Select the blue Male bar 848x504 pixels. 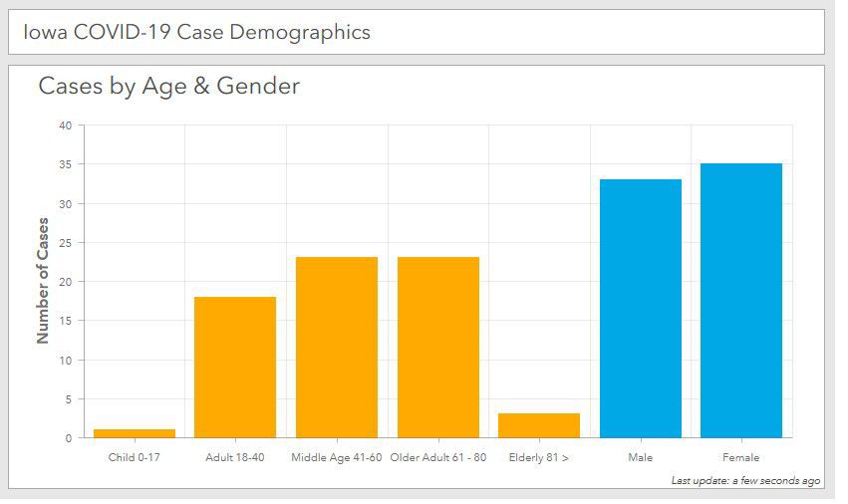pos(641,309)
